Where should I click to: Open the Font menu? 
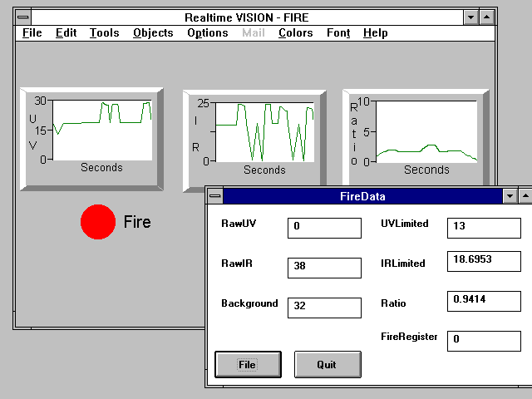click(337, 33)
